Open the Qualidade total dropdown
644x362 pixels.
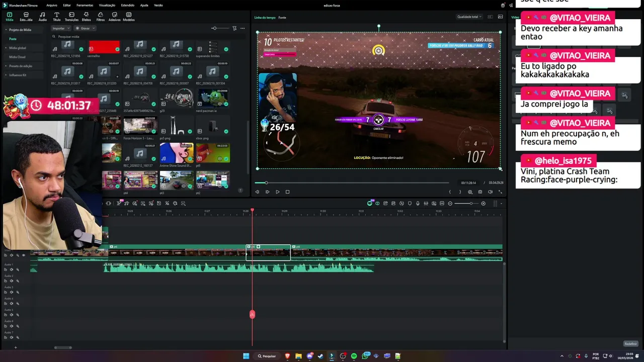click(x=469, y=17)
